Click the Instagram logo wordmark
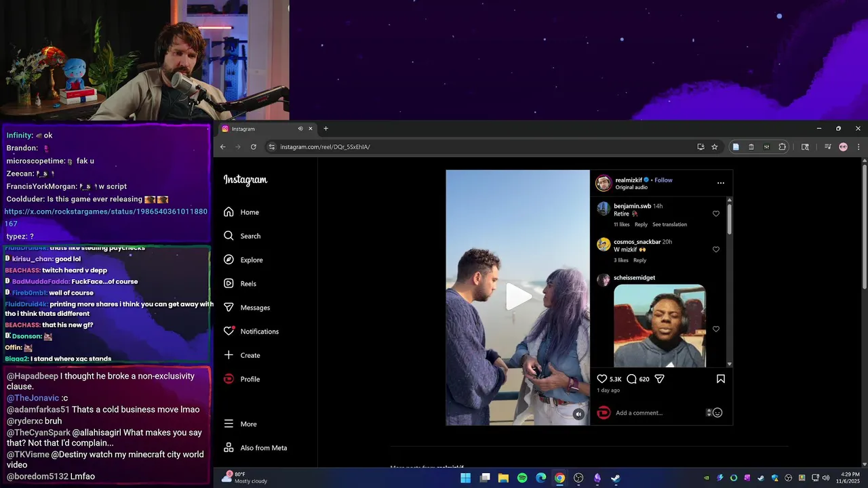 245,180
